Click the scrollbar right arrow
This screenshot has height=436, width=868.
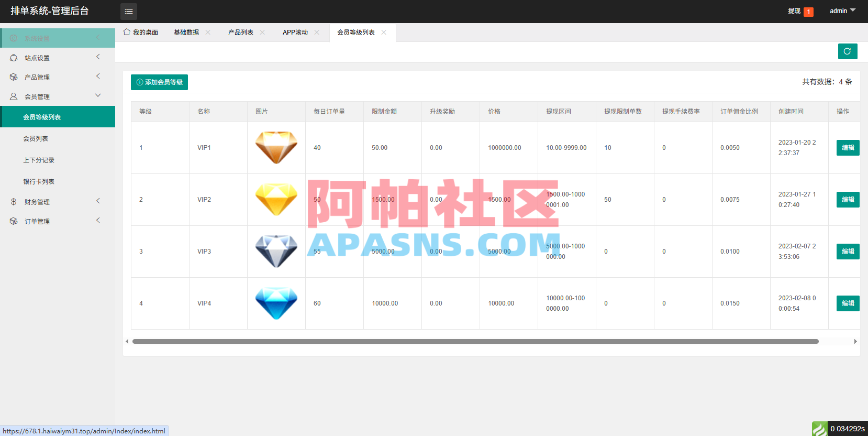coord(855,341)
